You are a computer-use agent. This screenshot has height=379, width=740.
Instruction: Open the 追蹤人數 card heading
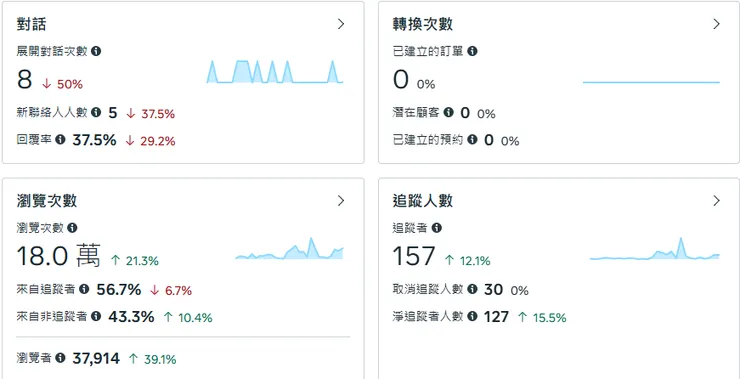[423, 201]
